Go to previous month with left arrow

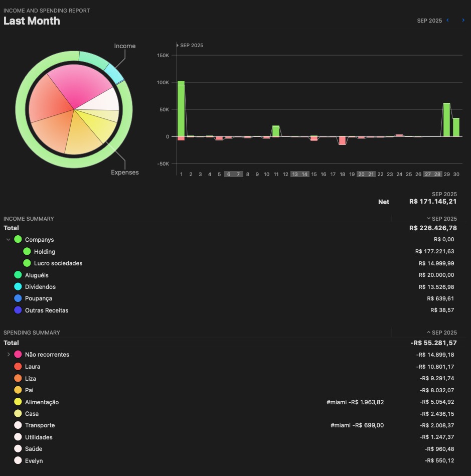pyautogui.click(x=448, y=21)
